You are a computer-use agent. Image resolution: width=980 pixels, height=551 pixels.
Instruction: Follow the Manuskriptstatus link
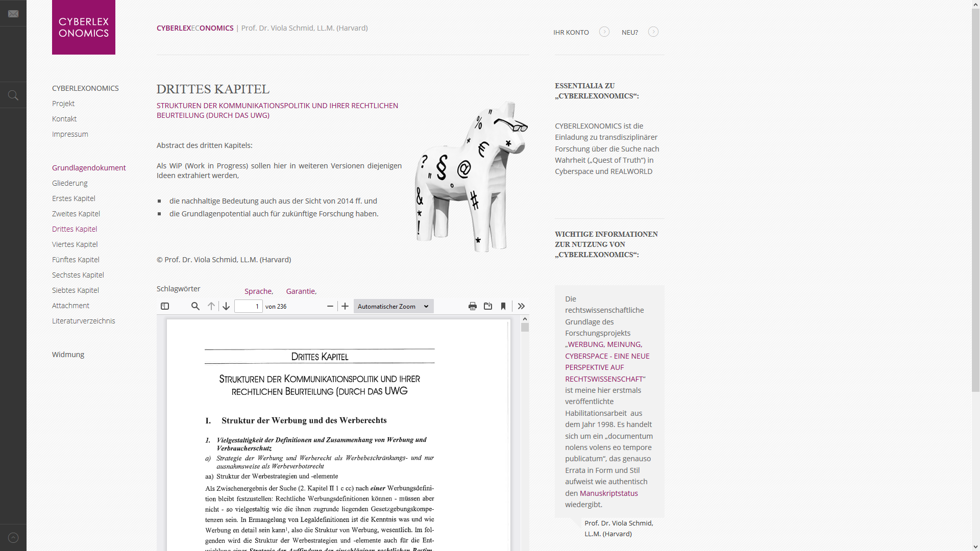[x=608, y=493]
